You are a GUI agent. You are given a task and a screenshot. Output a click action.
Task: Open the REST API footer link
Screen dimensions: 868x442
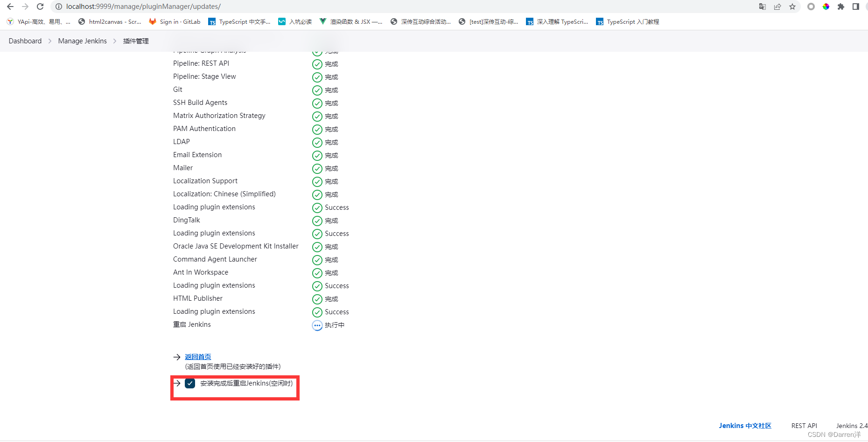[x=804, y=426]
